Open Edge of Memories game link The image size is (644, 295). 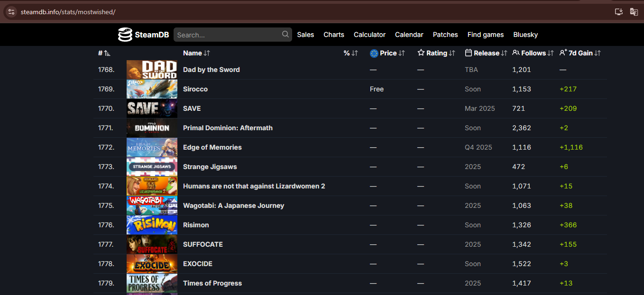pos(212,147)
